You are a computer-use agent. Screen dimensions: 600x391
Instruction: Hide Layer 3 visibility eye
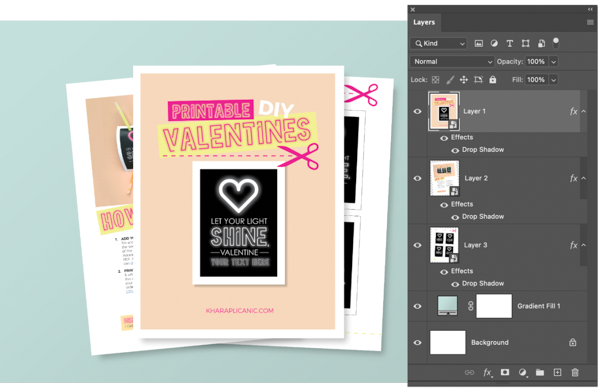tap(417, 245)
